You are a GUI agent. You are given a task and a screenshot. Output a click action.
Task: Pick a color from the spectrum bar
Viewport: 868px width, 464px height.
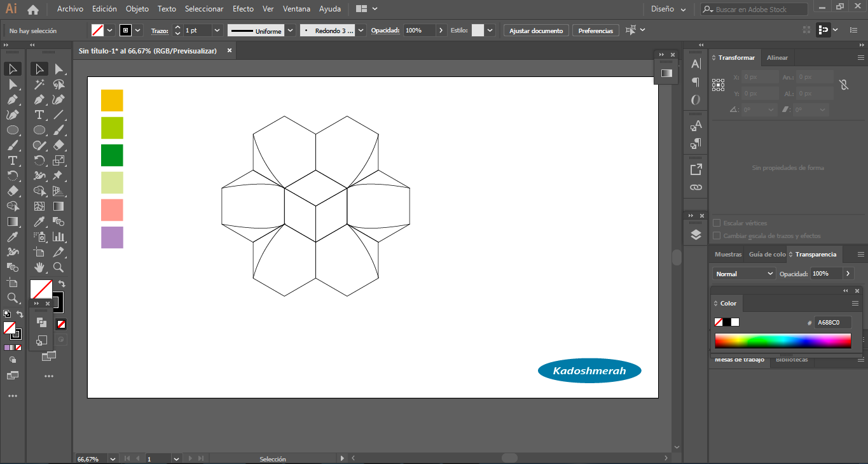pos(782,341)
